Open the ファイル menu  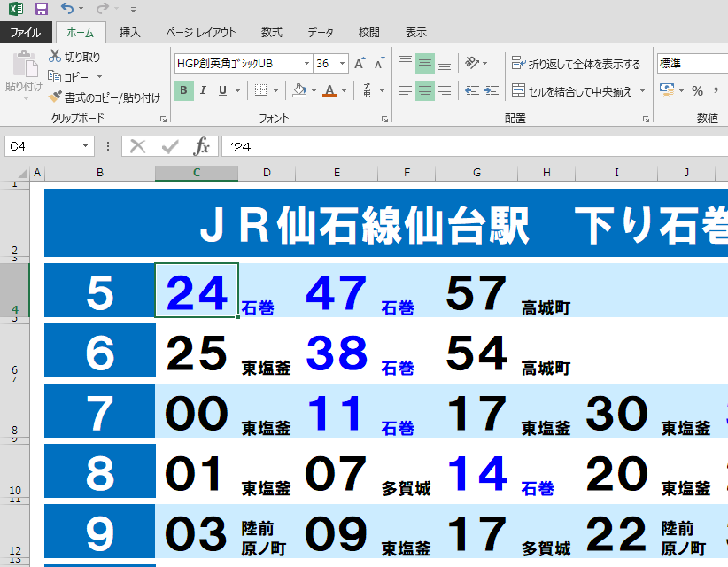point(26,31)
